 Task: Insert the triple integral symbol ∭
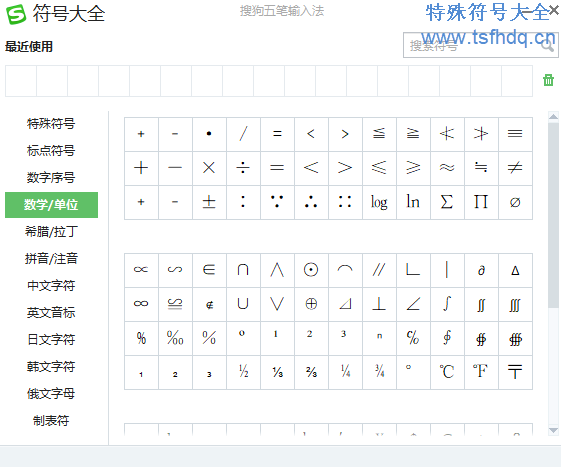click(x=515, y=304)
